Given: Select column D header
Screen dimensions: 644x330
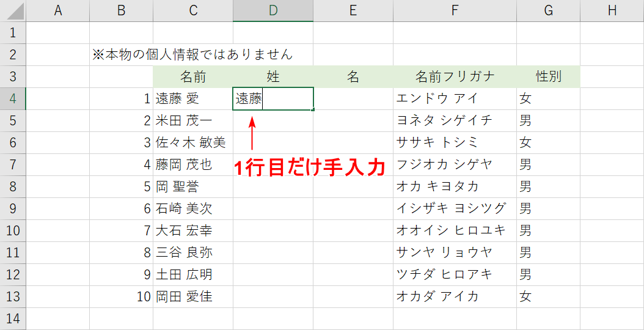Looking at the screenshot, I should coord(273,10).
